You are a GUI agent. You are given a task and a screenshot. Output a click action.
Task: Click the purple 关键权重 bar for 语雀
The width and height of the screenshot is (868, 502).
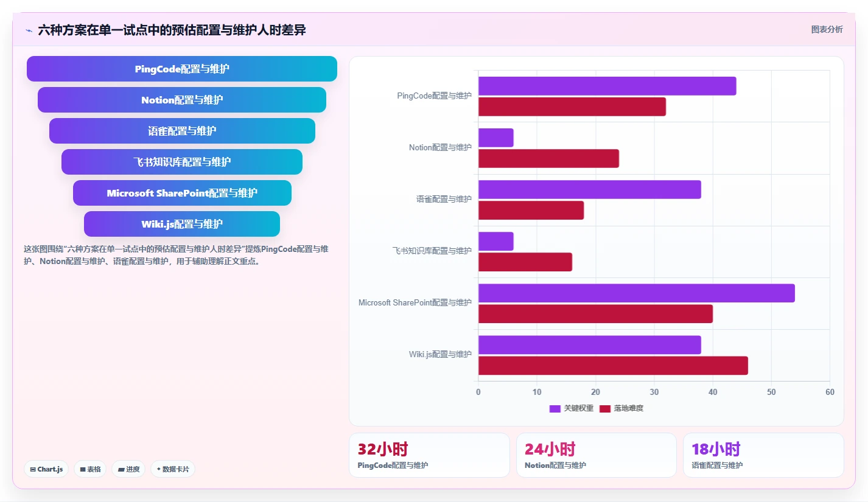click(x=590, y=189)
